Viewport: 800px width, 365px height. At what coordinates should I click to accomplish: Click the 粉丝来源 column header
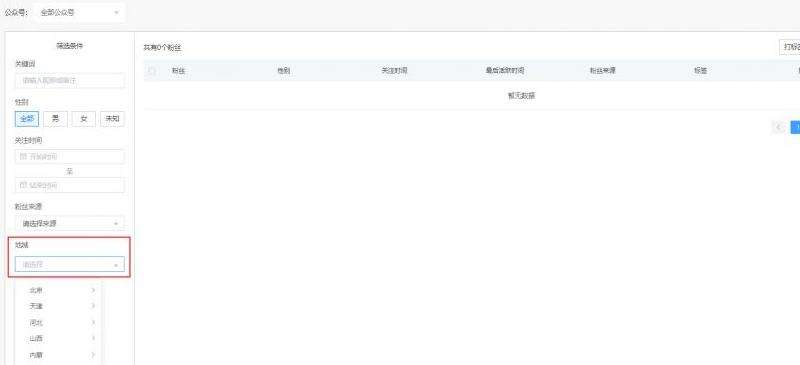click(603, 71)
